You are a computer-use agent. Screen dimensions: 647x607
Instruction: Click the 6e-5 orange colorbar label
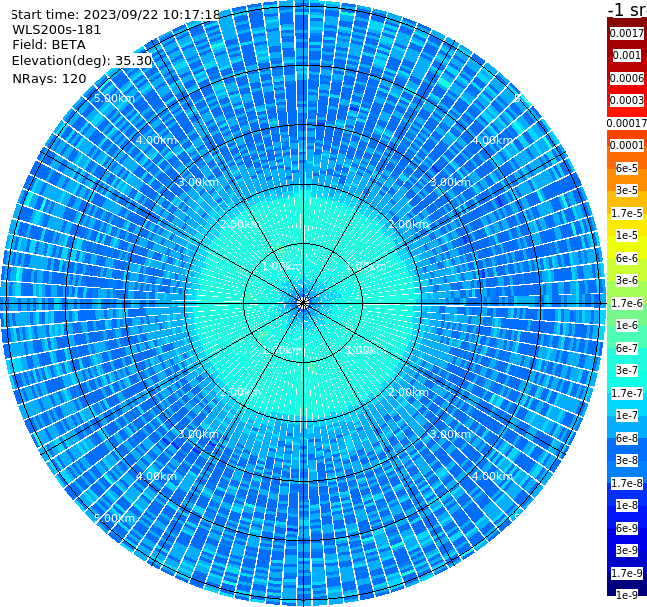click(x=627, y=168)
